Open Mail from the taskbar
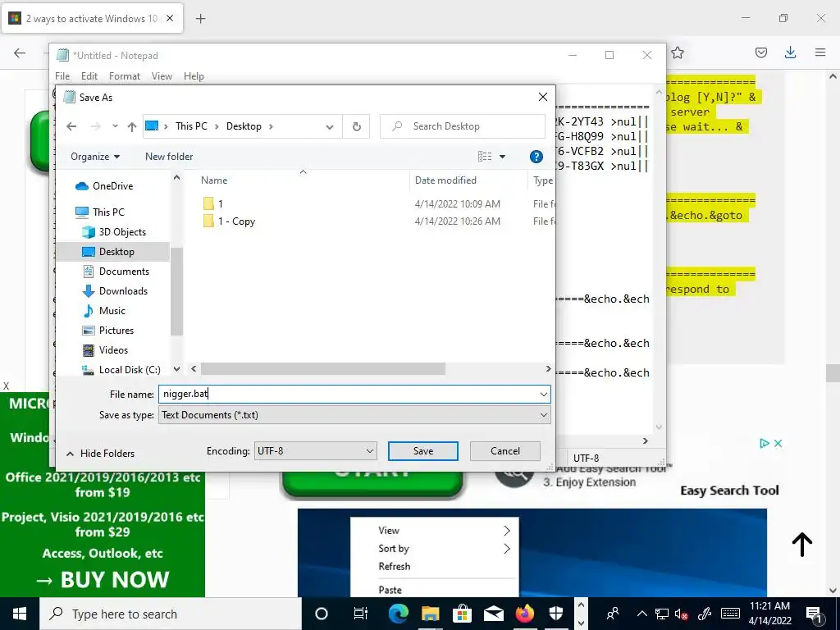840x630 pixels. pyautogui.click(x=493, y=614)
